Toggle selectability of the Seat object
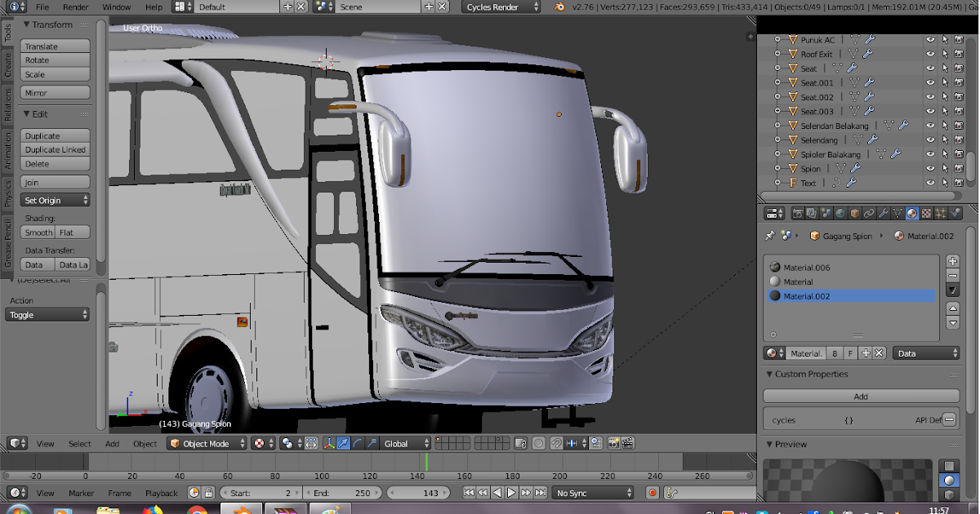This screenshot has width=980, height=514. click(x=944, y=69)
